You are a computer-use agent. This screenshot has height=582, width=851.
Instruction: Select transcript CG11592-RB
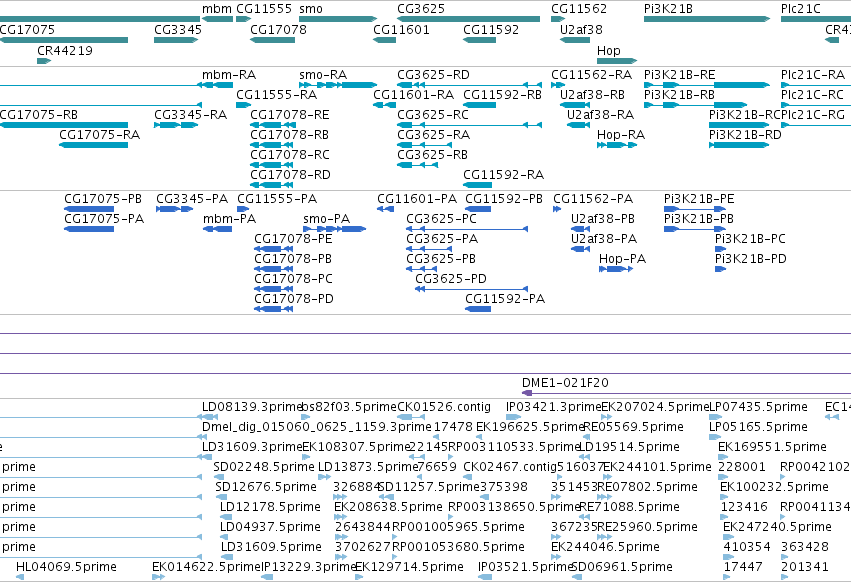click(x=479, y=105)
